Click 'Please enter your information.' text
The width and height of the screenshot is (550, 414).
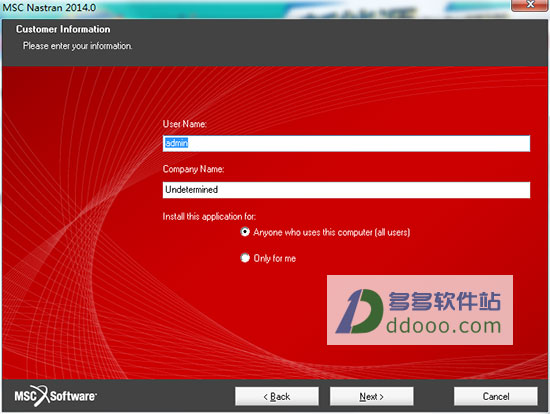78,46
